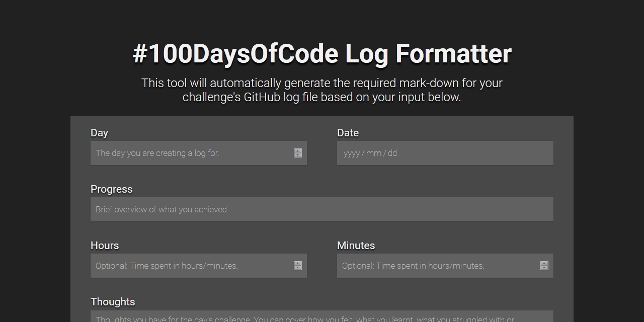Decrease Hours using the down arrow
The width and height of the screenshot is (644, 322).
tap(298, 268)
